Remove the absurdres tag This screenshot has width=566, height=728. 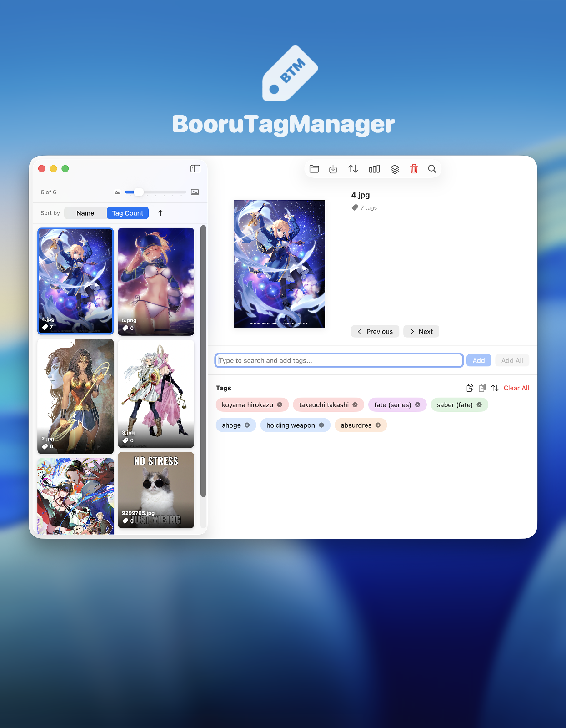(x=378, y=425)
